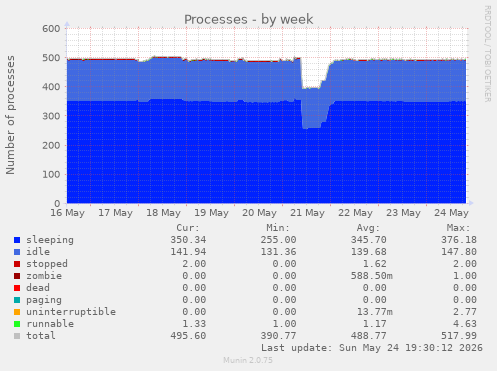Click the 'uninterruptible' legend label

[x=71, y=312]
